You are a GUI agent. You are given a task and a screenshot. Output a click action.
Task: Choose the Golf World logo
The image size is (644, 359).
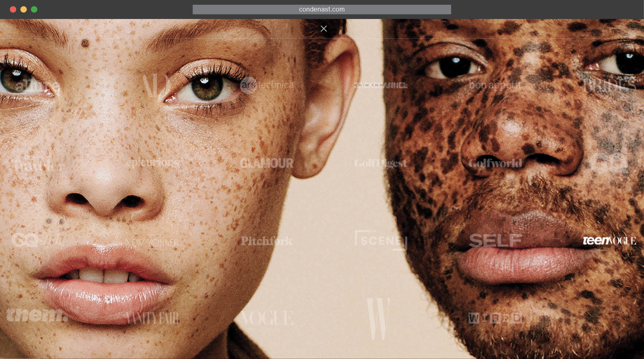pyautogui.click(x=495, y=163)
